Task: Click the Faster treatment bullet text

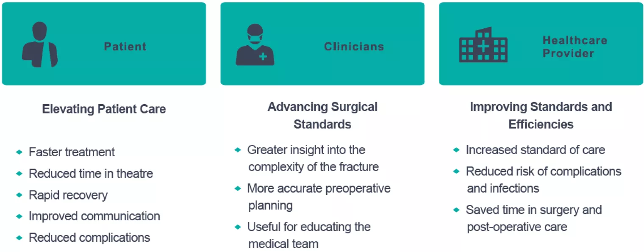Action: 72,152
